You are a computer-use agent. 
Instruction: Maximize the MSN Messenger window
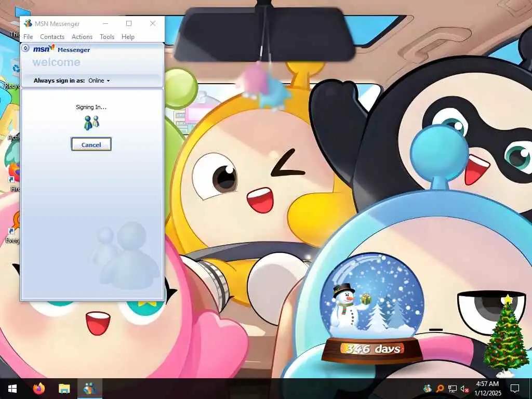tap(129, 23)
